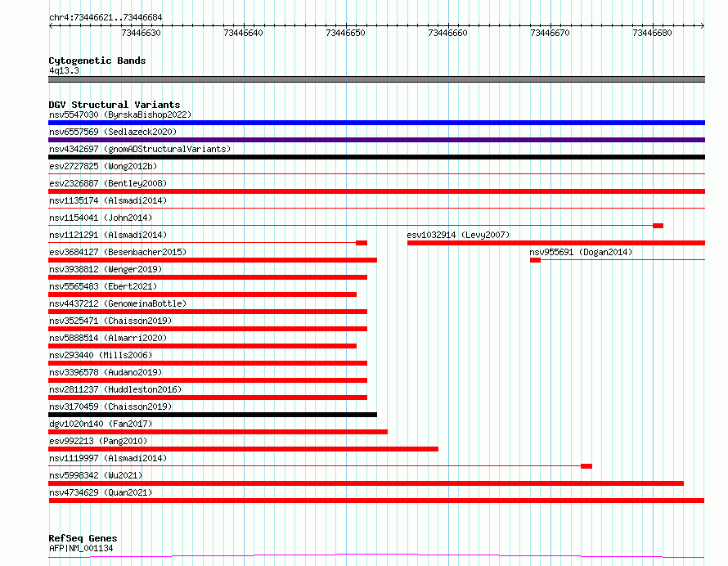Click esv1032914 (Levy2007) label

[458, 235]
